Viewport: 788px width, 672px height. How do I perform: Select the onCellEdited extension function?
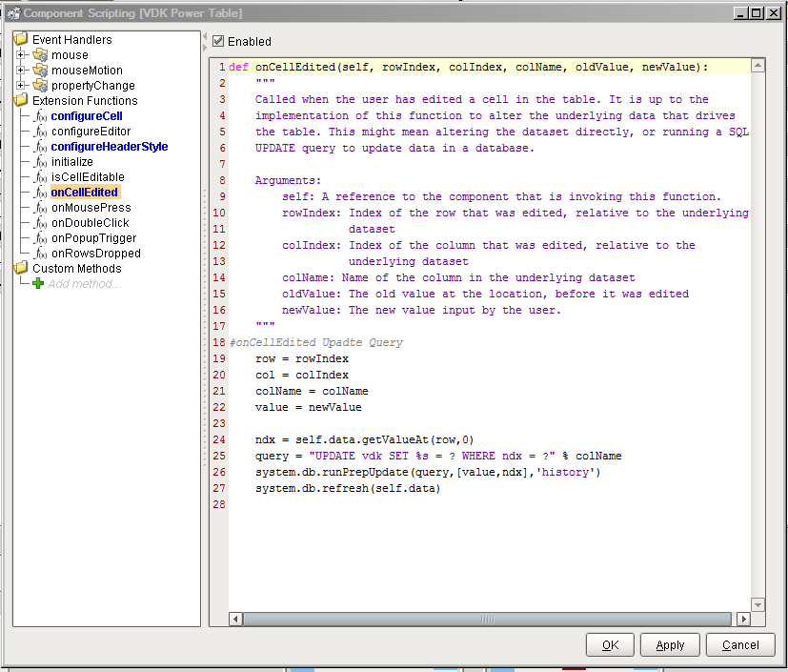point(85,193)
